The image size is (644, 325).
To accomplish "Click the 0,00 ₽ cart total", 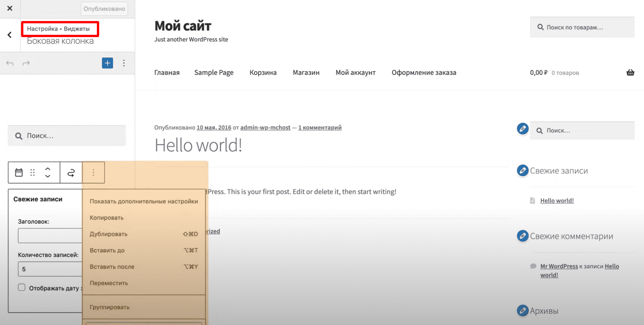I will click(539, 73).
